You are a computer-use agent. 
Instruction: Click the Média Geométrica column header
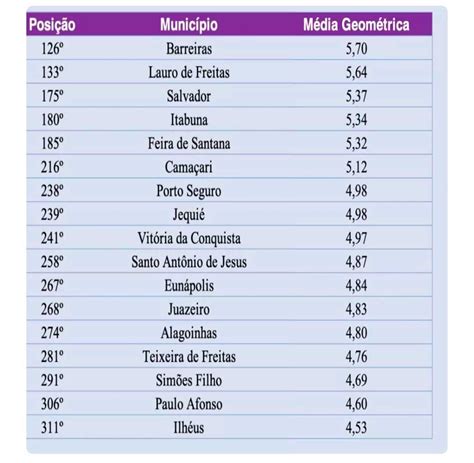356,25
